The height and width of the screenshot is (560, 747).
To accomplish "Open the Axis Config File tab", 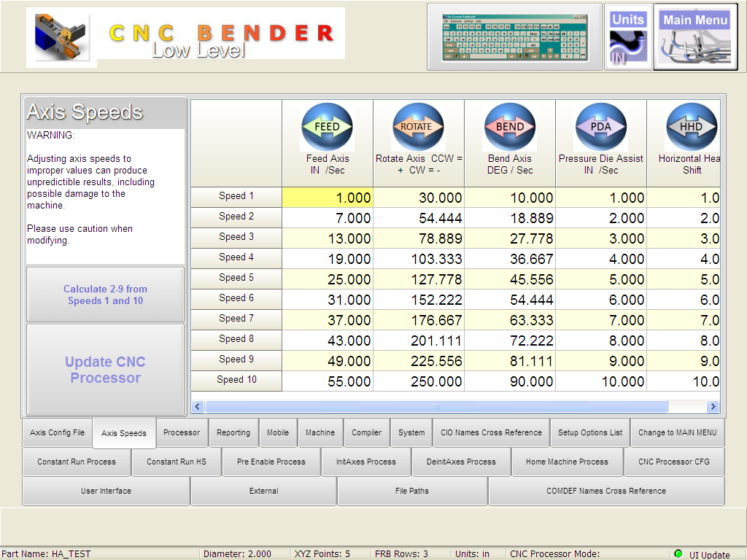I will pyautogui.click(x=57, y=432).
